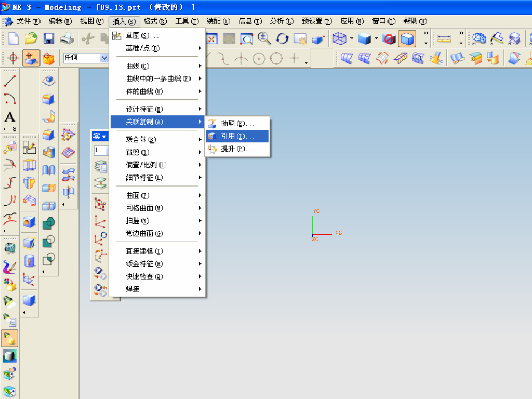Viewport: 532px width, 399px height.
Task: Select the text A tool
Action: (x=9, y=117)
